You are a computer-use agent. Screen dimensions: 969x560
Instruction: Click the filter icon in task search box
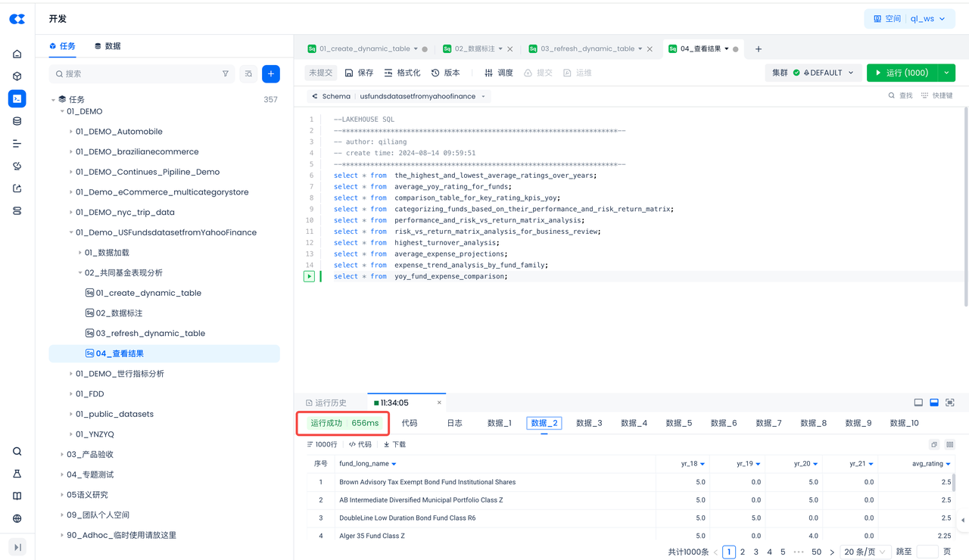click(225, 74)
